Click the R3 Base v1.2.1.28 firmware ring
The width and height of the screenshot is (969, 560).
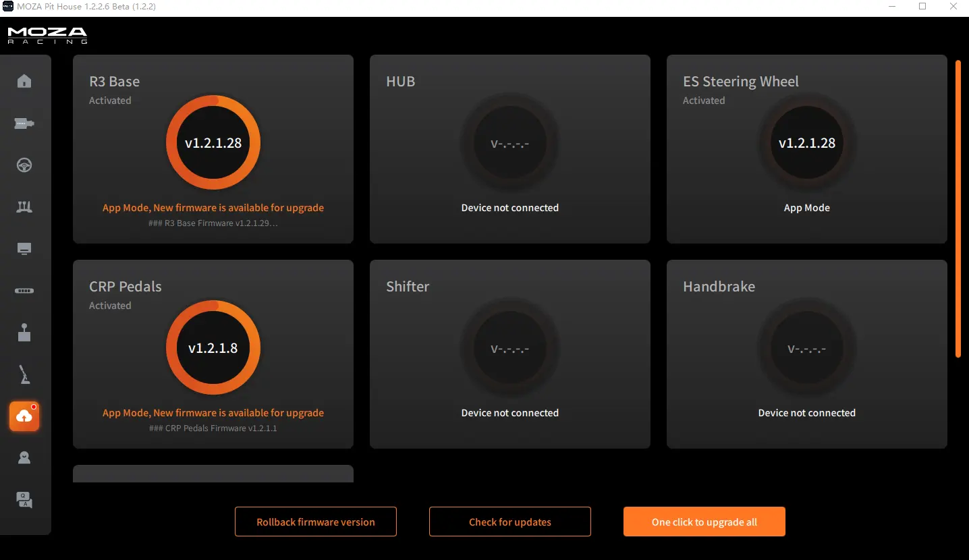click(x=213, y=143)
